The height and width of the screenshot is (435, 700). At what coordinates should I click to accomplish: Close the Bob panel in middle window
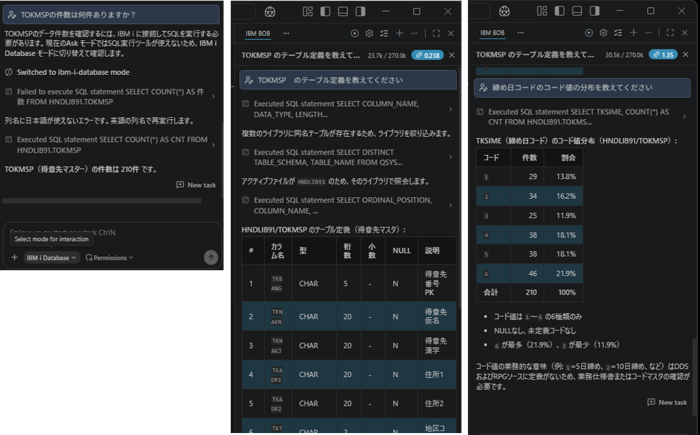[x=451, y=33]
